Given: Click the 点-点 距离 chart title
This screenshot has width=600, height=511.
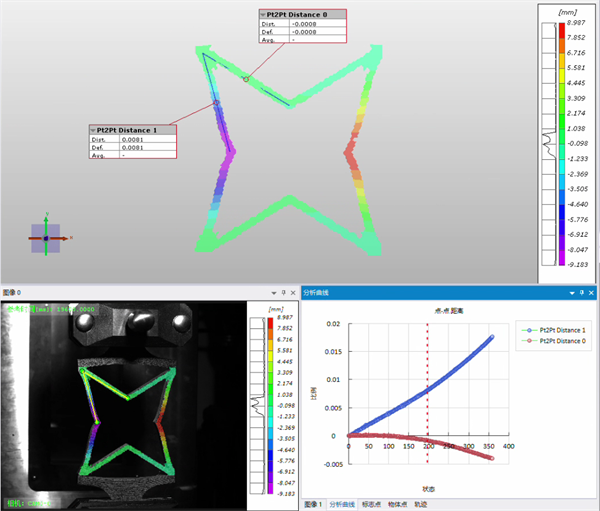Looking at the screenshot, I should [449, 310].
